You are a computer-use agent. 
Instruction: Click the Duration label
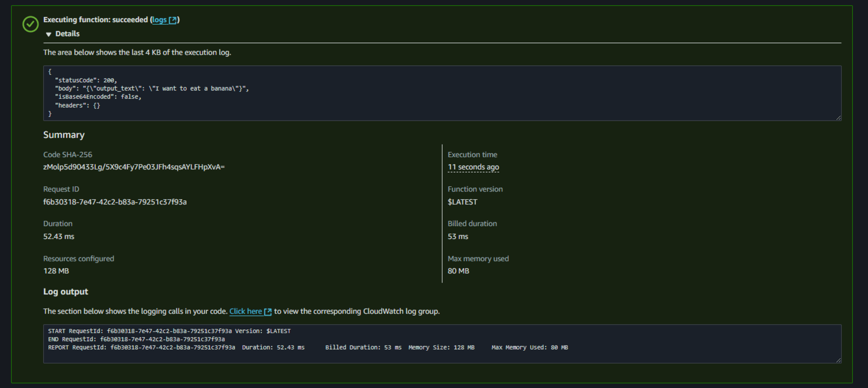pyautogui.click(x=58, y=224)
